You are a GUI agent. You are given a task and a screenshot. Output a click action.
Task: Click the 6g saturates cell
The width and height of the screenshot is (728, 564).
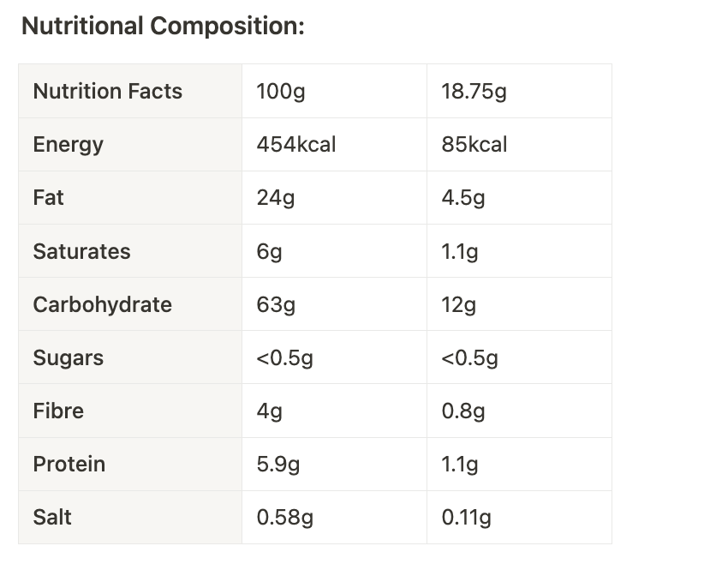coord(334,251)
